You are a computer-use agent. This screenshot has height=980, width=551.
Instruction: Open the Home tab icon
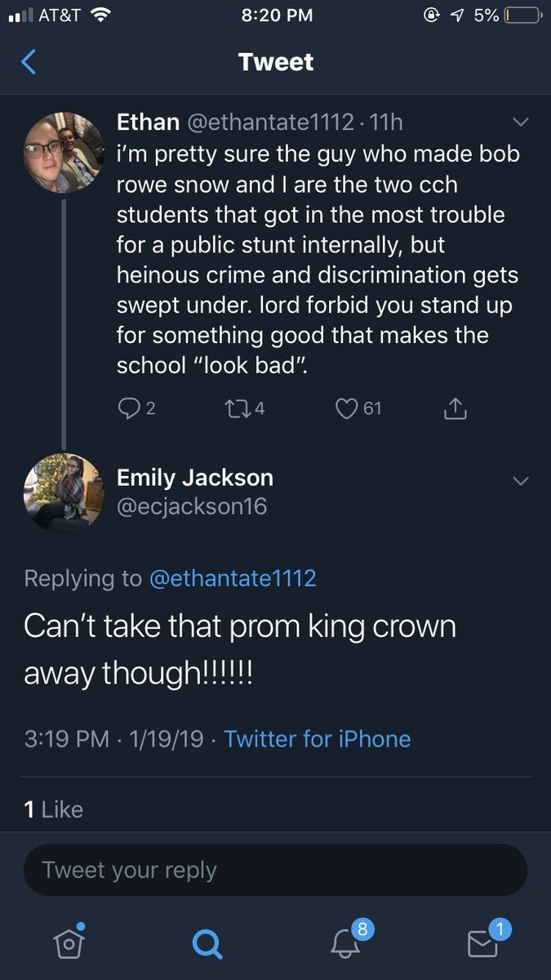click(69, 942)
